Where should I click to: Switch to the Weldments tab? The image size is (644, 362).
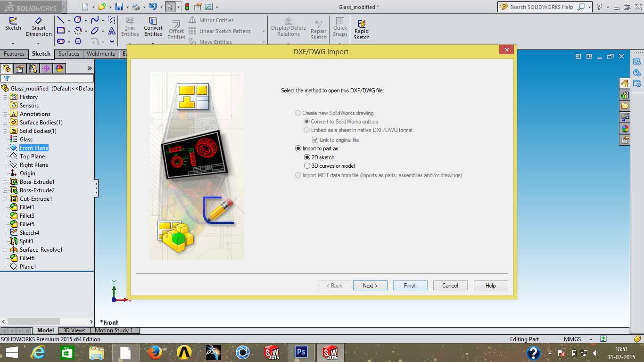coord(101,54)
